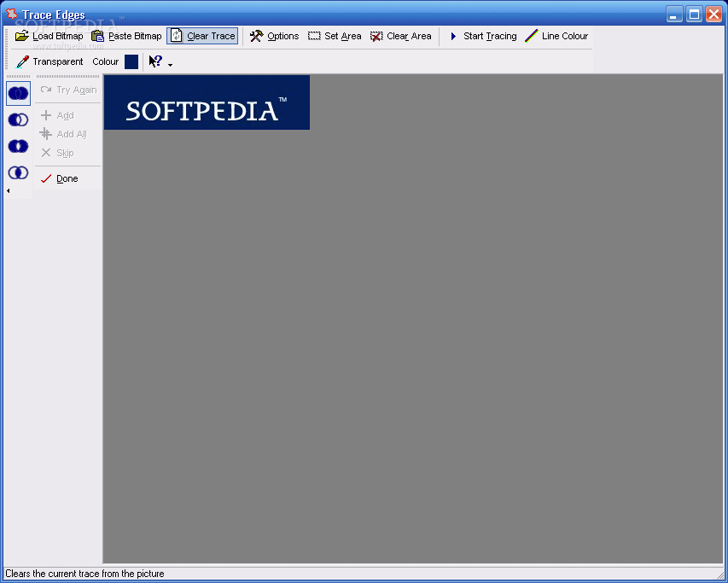
Task: Select the fourth overlapping-circles mode icon
Action: point(19,172)
